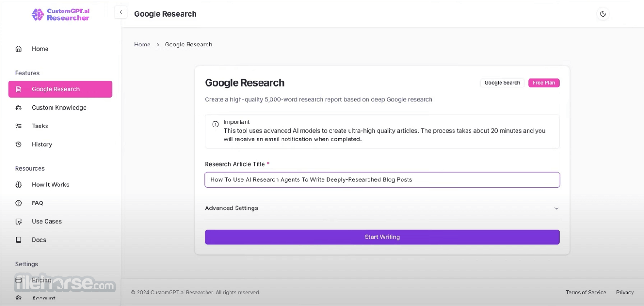Image resolution: width=644 pixels, height=306 pixels.
Task: Click the 5,000-word research report description
Action: point(318,99)
